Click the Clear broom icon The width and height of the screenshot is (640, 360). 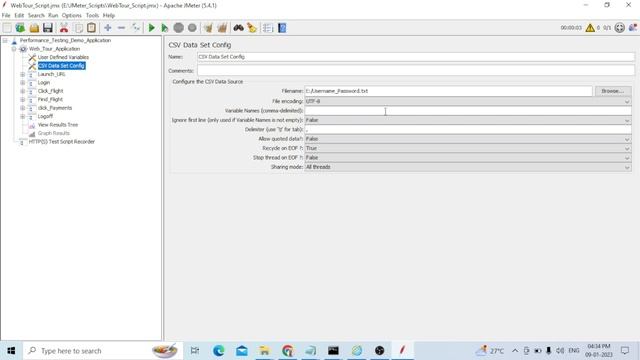(x=208, y=28)
